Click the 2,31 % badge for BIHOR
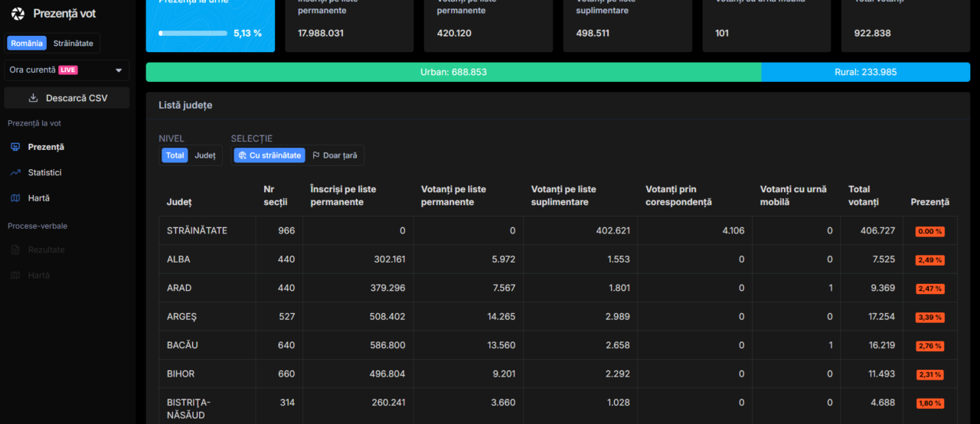Viewport: 980px width, 424px height. coord(929,374)
